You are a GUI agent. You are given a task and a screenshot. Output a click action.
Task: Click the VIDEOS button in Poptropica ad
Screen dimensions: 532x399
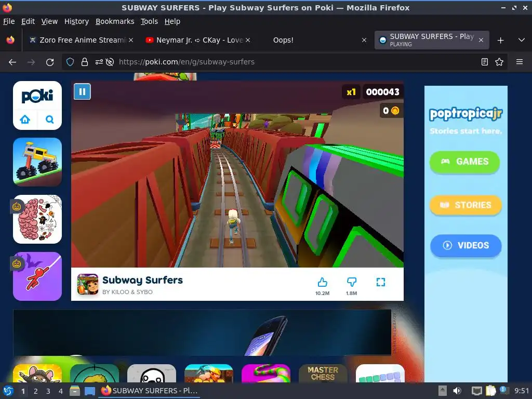[466, 245]
